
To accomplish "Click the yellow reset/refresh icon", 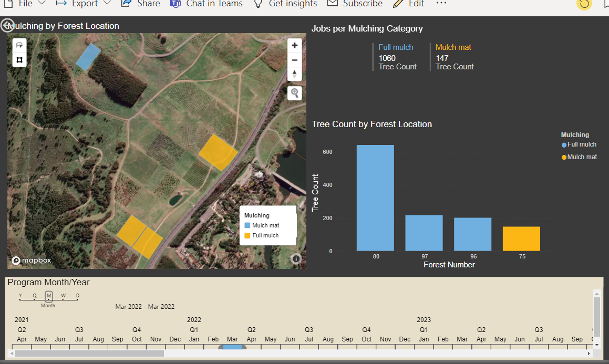I will click(x=584, y=4).
